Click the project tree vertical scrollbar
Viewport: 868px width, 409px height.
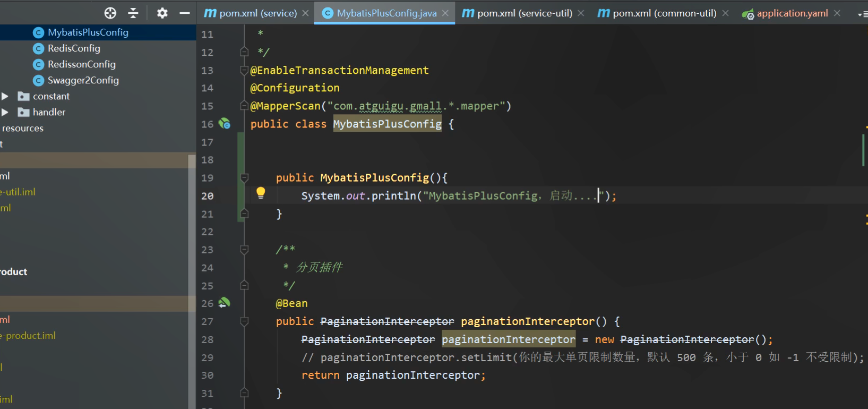192,282
